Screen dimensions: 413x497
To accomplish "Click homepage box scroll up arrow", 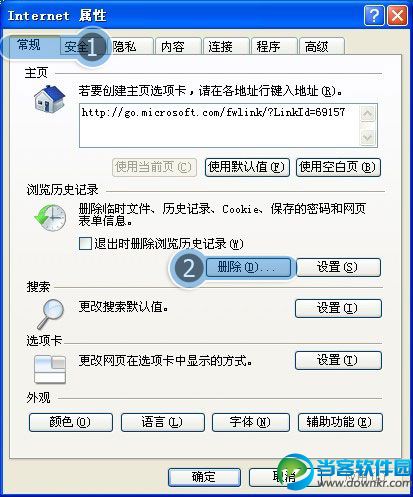I will [x=367, y=114].
